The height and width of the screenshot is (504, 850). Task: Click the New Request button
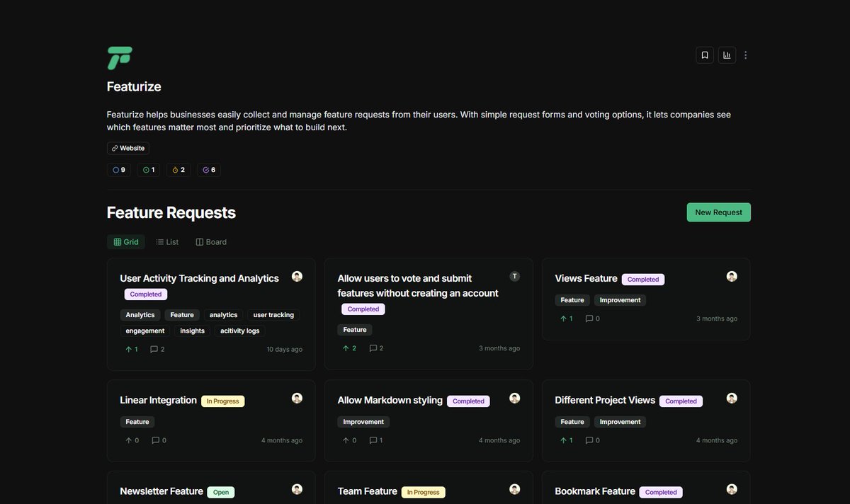click(718, 212)
